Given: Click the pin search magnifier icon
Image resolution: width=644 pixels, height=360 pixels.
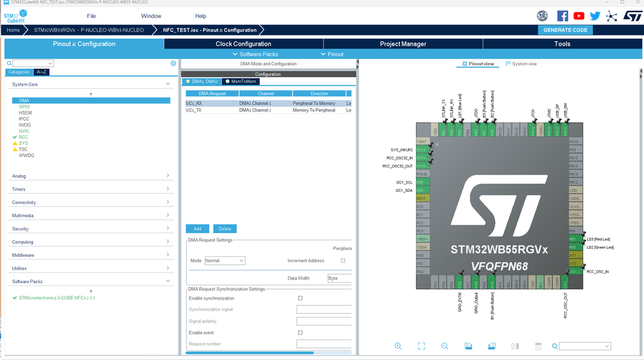Looking at the screenshot, I should pyautogui.click(x=555, y=346).
